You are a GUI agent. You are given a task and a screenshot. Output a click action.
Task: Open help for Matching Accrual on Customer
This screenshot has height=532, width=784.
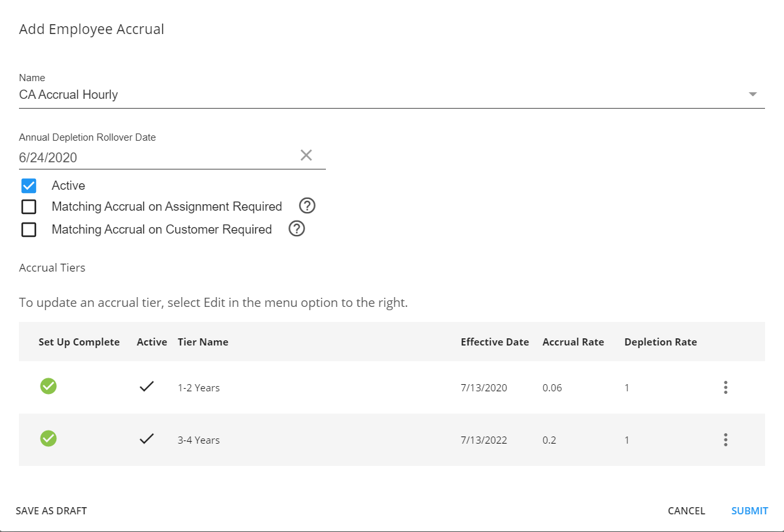coord(297,229)
